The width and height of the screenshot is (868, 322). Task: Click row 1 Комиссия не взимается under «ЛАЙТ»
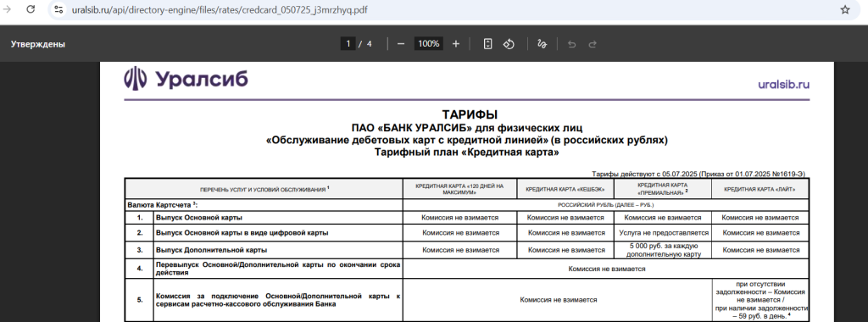point(760,218)
